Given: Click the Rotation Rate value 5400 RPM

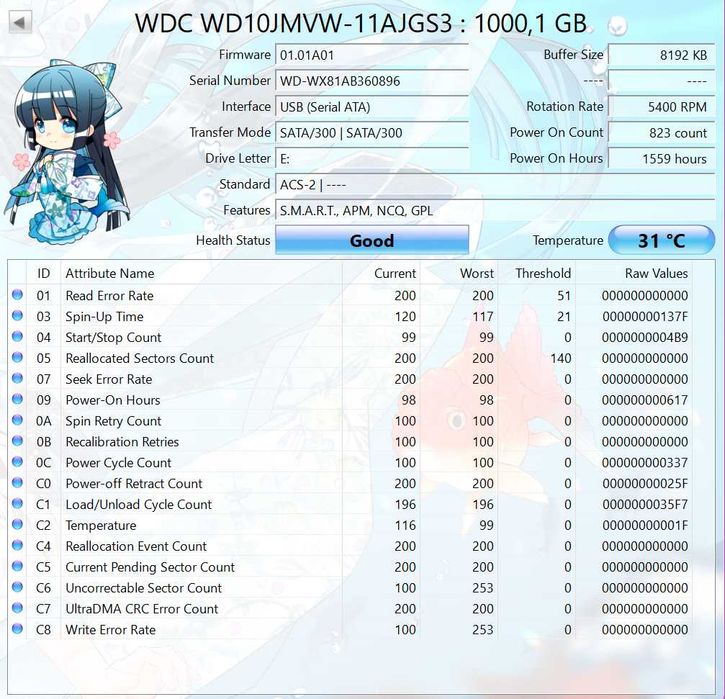Looking at the screenshot, I should point(662,107).
